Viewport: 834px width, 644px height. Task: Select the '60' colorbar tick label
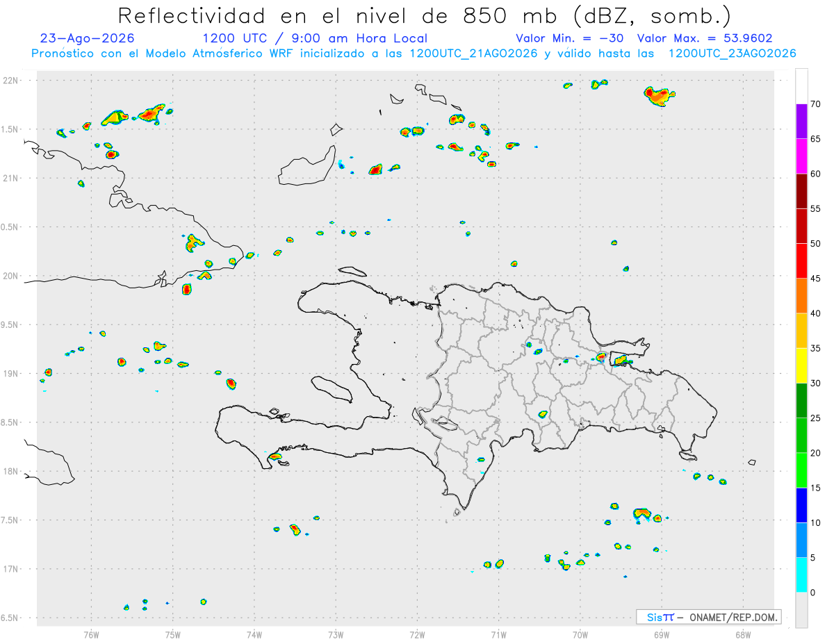click(815, 174)
